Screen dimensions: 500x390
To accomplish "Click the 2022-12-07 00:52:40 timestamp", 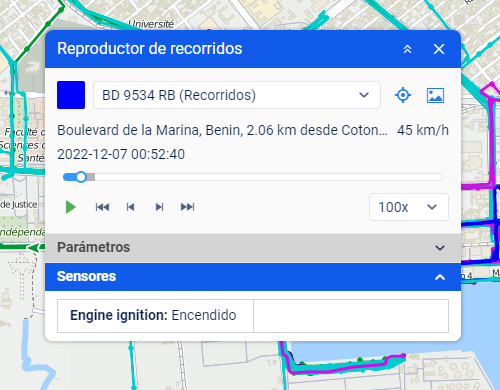I will pyautogui.click(x=121, y=154).
